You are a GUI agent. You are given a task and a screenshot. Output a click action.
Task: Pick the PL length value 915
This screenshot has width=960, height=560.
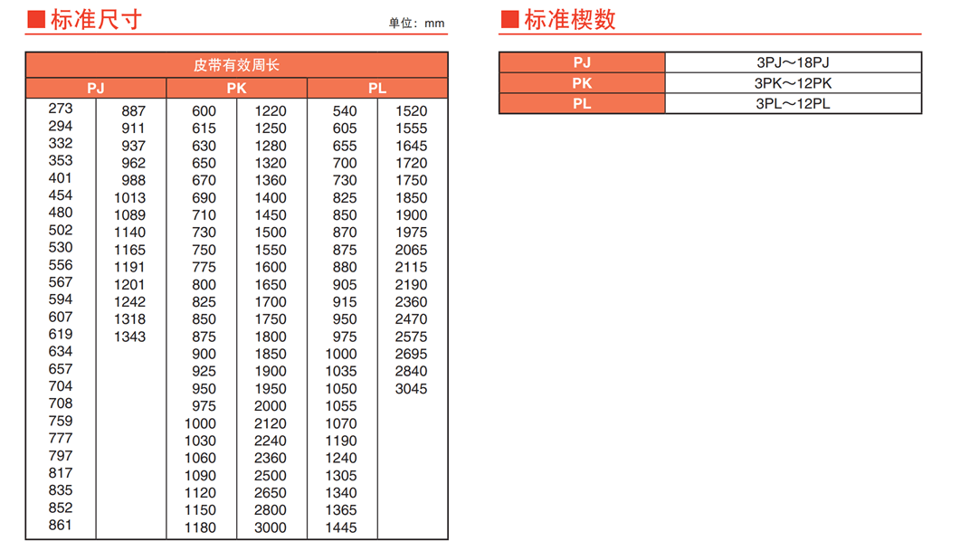coord(345,302)
